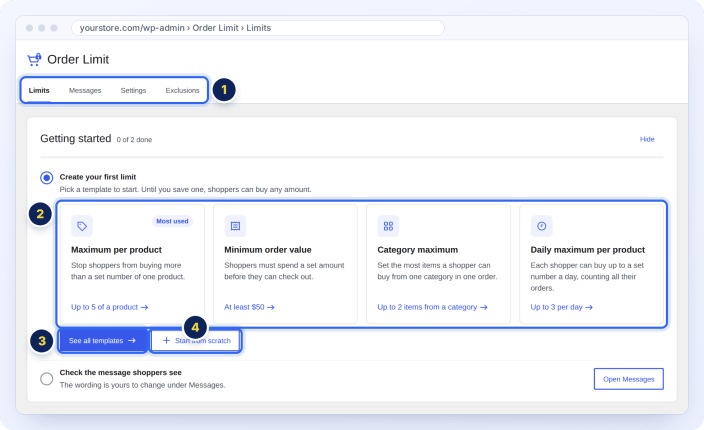
Task: Click the clock icon on Daily maximum per product card
Action: click(541, 226)
